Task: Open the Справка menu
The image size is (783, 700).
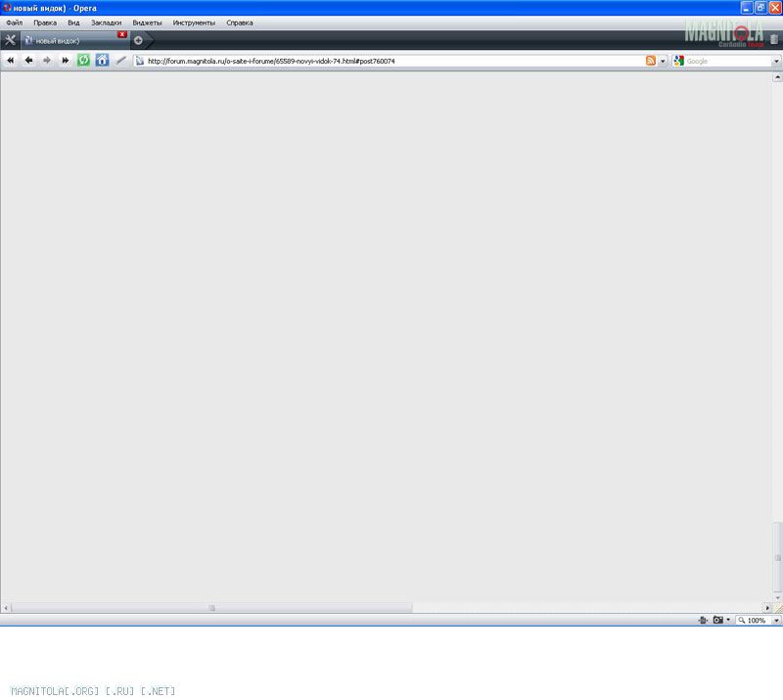Action: pyautogui.click(x=240, y=23)
